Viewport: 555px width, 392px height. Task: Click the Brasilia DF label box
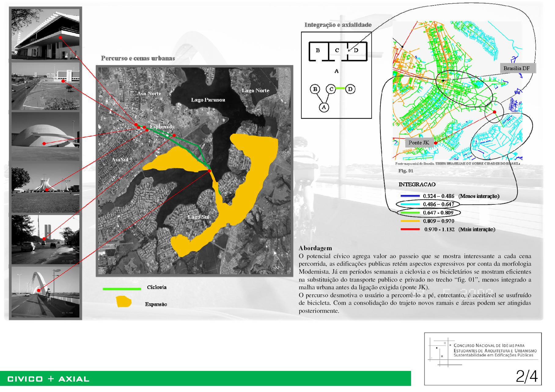tap(516, 68)
